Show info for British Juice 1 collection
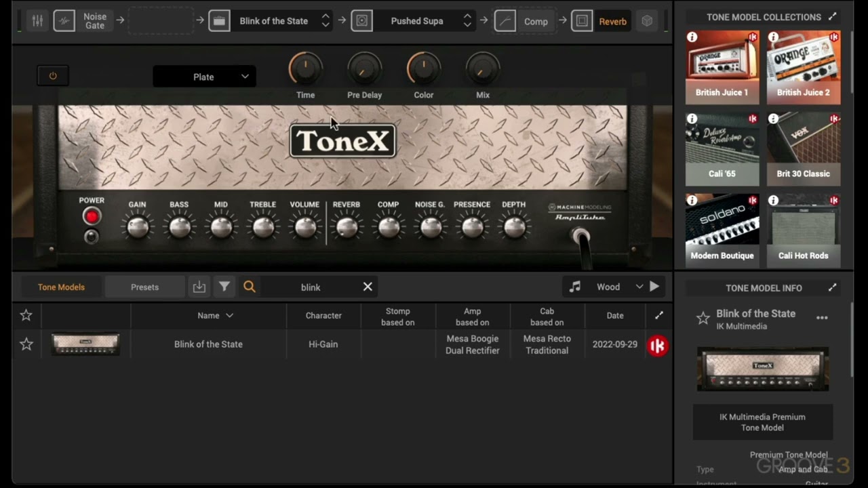The width and height of the screenshot is (868, 488). pyautogui.click(x=692, y=37)
